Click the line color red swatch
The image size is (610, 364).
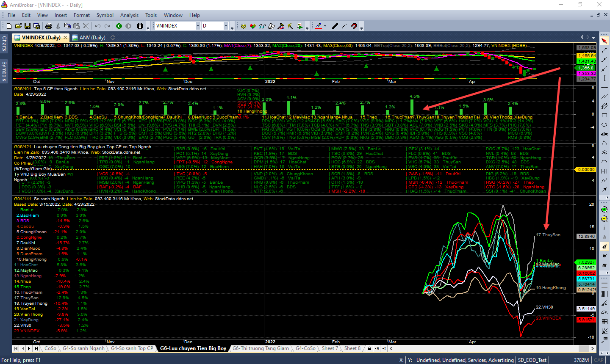click(x=319, y=26)
